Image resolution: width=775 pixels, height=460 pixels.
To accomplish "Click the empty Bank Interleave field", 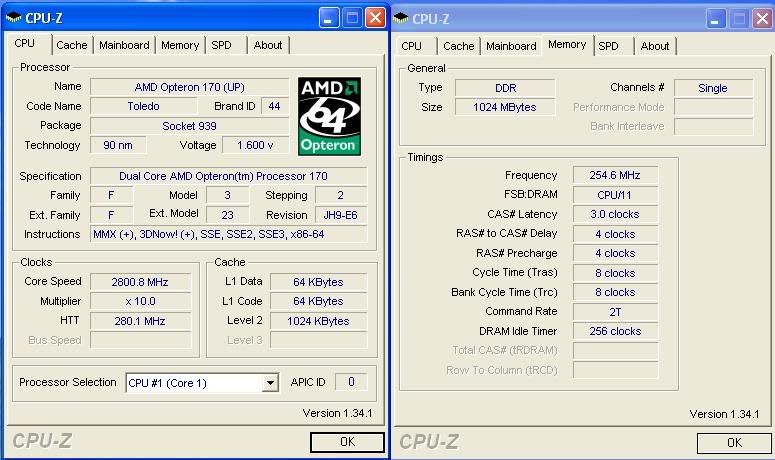I will tap(713, 126).
